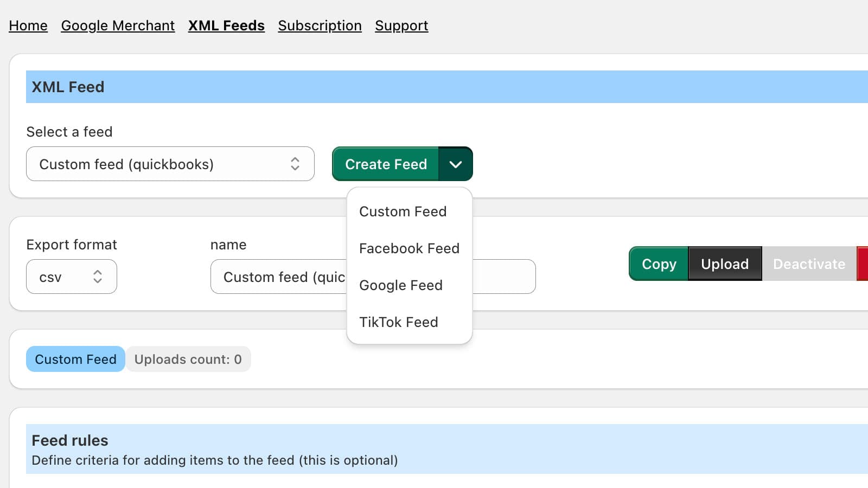
Task: Open the XML Feeds navigation link
Action: [226, 25]
